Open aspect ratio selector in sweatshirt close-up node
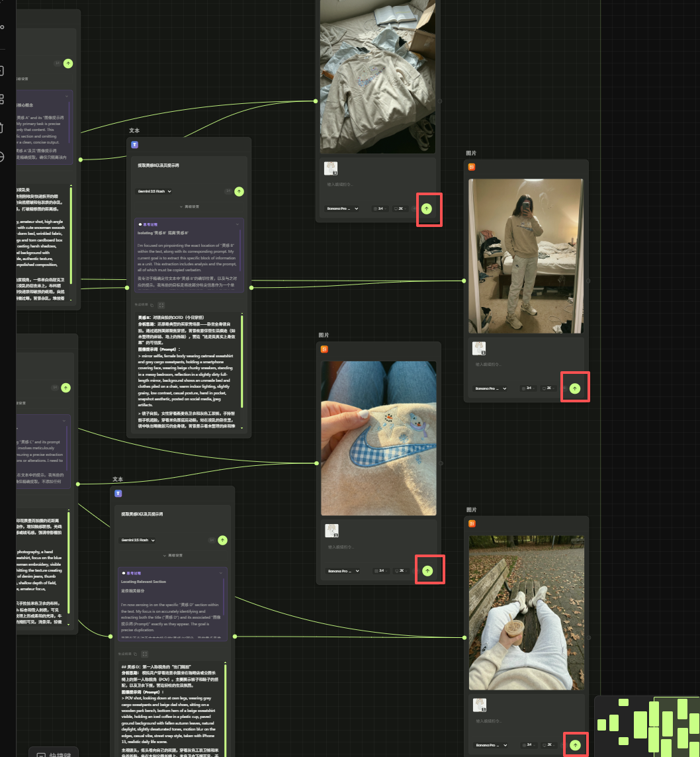The width and height of the screenshot is (700, 757). [380, 570]
